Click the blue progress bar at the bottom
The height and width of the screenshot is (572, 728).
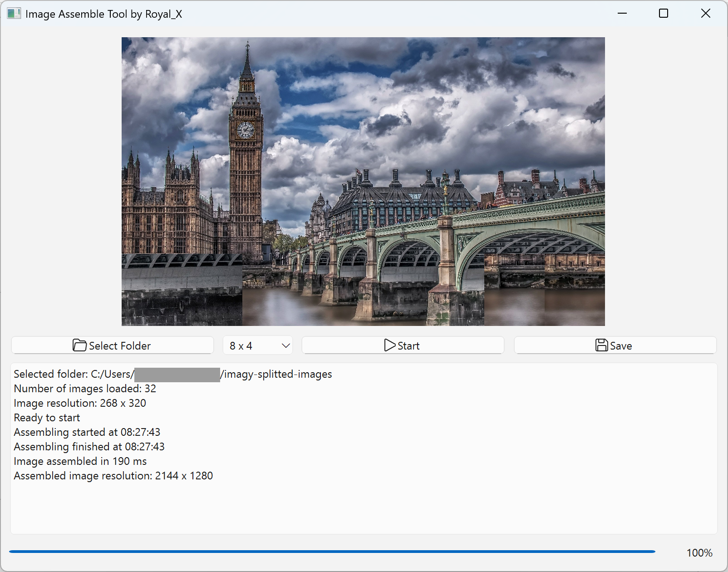[331, 551]
